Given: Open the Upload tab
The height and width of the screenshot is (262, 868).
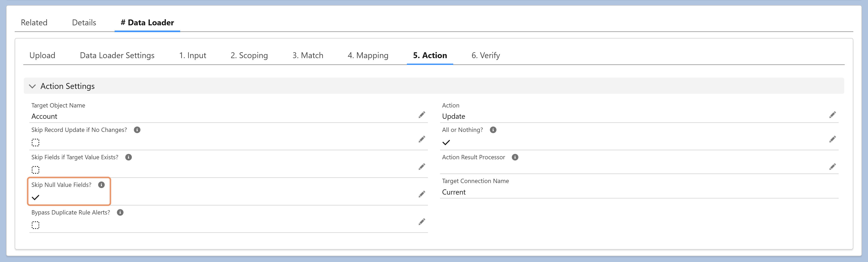Looking at the screenshot, I should pyautogui.click(x=42, y=55).
